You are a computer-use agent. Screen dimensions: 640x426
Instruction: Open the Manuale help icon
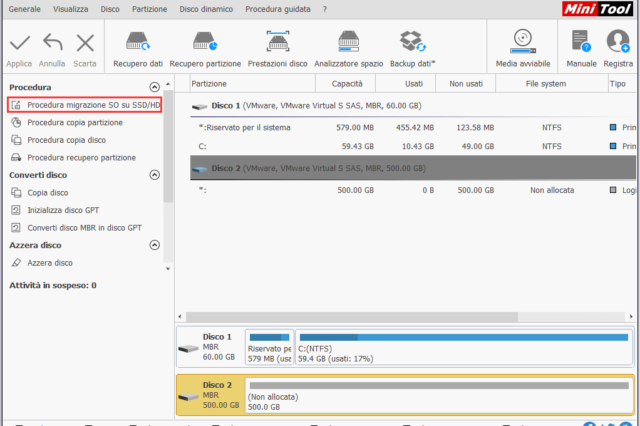[582, 43]
